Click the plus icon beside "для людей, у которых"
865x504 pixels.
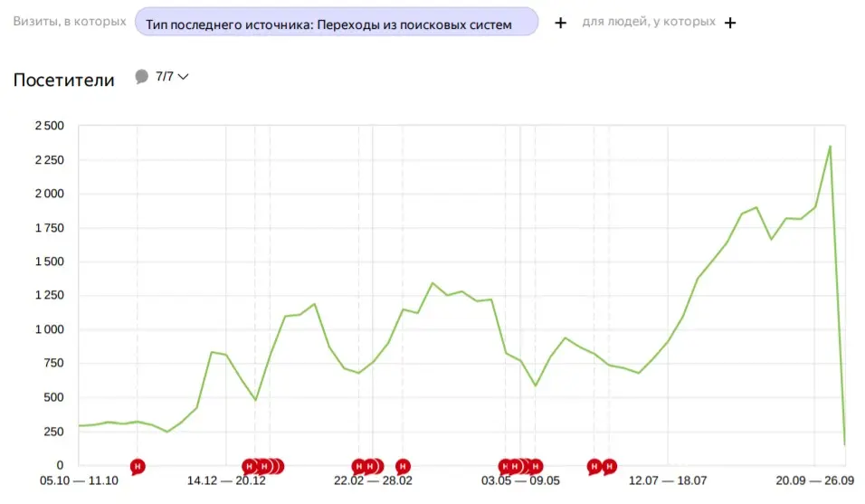(730, 23)
